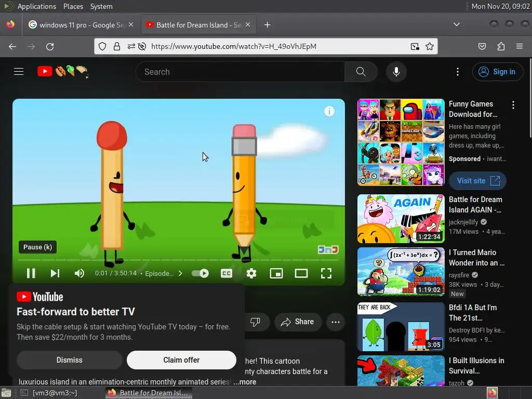Click autoplay blocked icon in address bar

pyautogui.click(x=142, y=46)
